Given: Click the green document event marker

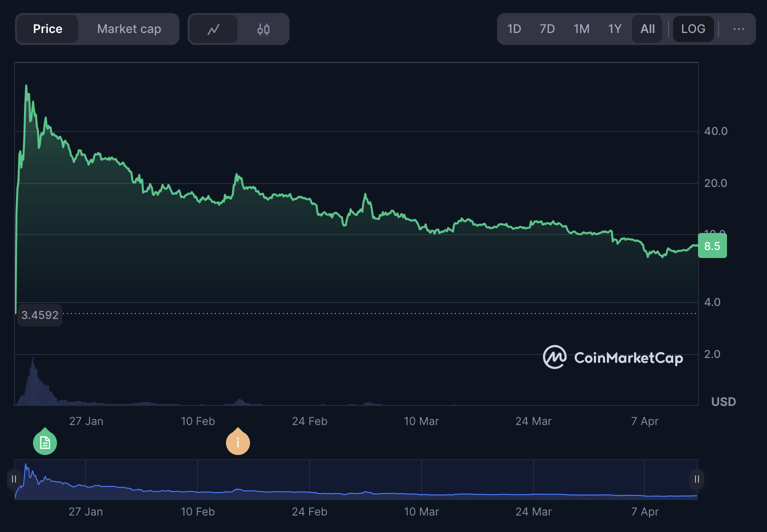Looking at the screenshot, I should click(x=45, y=442).
